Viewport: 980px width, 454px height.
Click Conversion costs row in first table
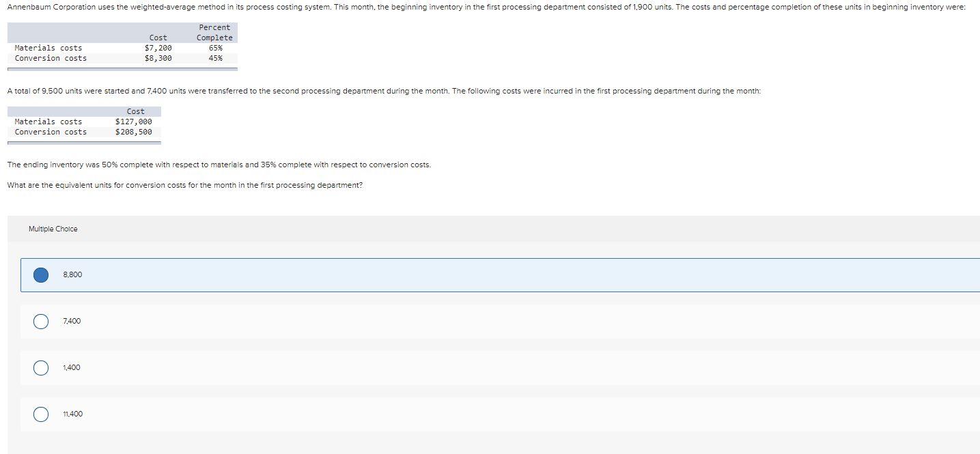click(122, 58)
